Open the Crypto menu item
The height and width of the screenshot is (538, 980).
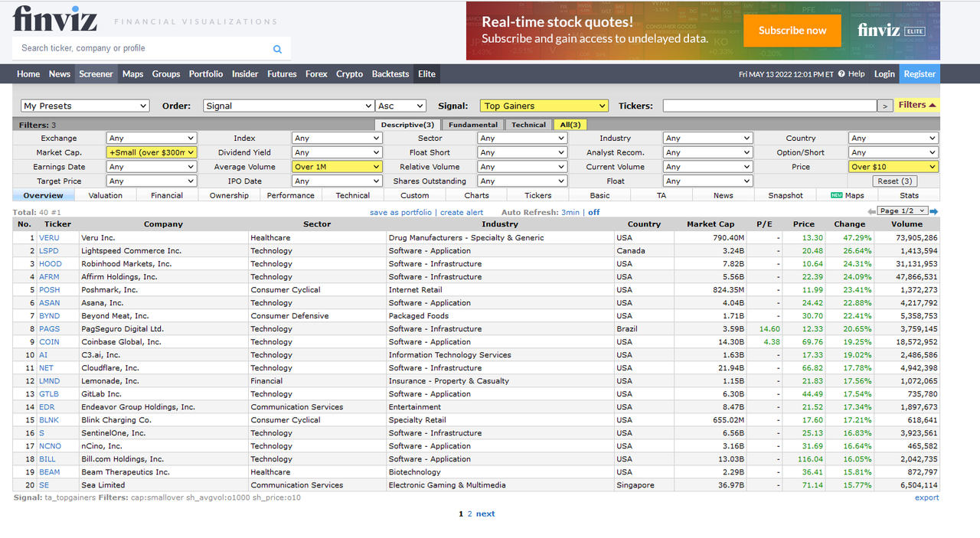tap(349, 74)
